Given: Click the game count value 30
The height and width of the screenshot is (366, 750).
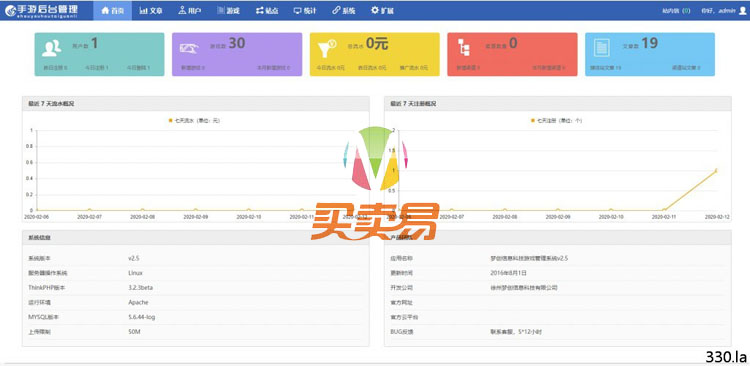Looking at the screenshot, I should point(237,44).
